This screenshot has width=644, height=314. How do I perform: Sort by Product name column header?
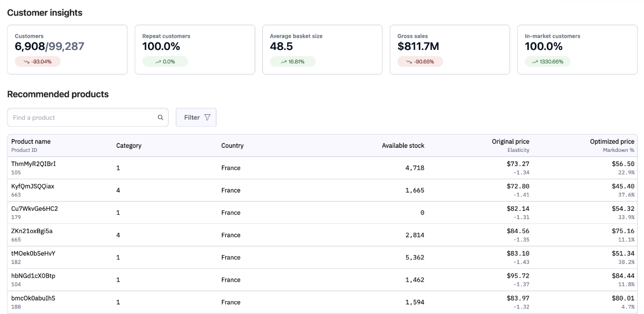pyautogui.click(x=31, y=142)
